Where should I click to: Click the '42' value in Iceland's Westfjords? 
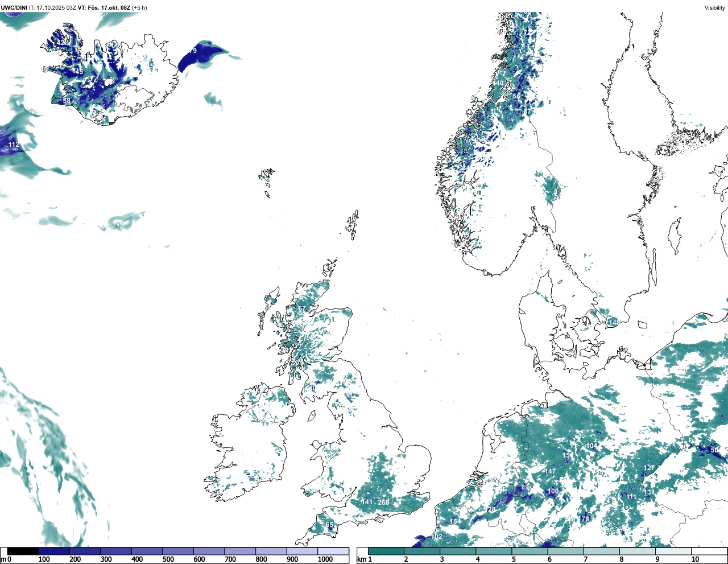[60, 43]
